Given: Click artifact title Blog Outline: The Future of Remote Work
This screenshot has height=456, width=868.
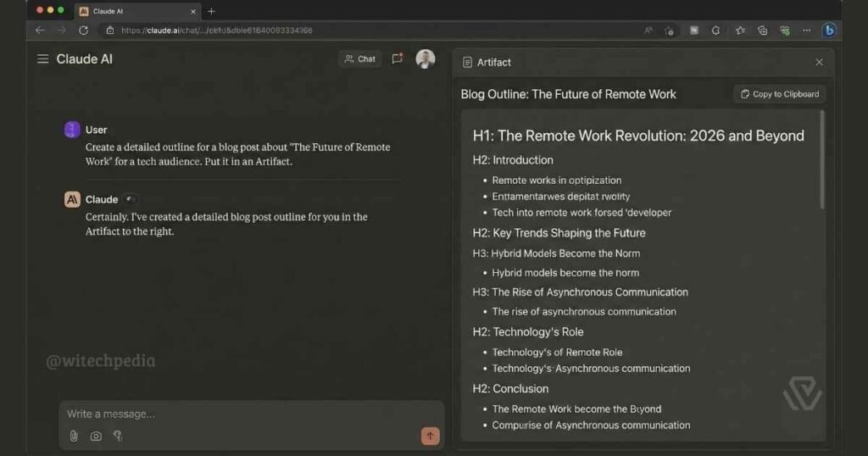Looking at the screenshot, I should (568, 94).
